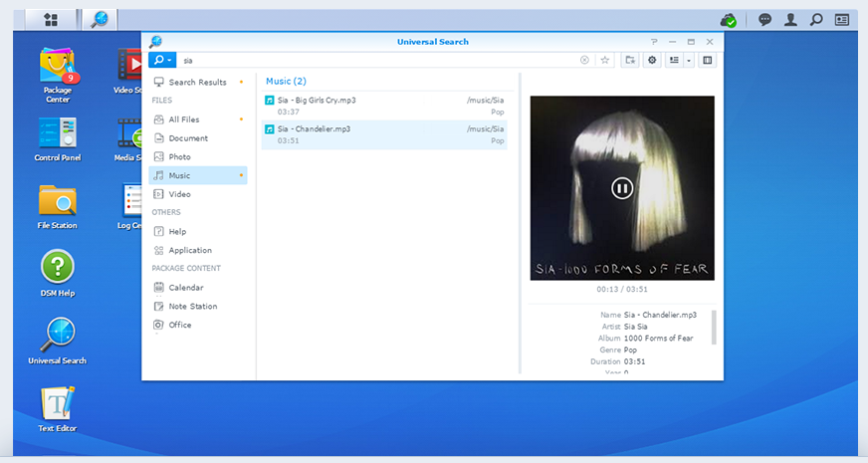Open the File Station desktop icon
868x463 pixels.
point(58,207)
